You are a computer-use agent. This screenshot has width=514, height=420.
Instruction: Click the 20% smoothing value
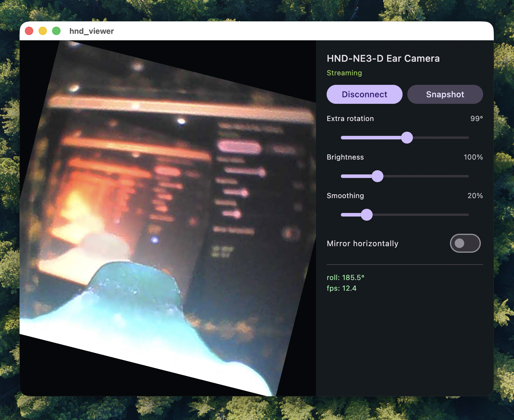pyautogui.click(x=475, y=196)
